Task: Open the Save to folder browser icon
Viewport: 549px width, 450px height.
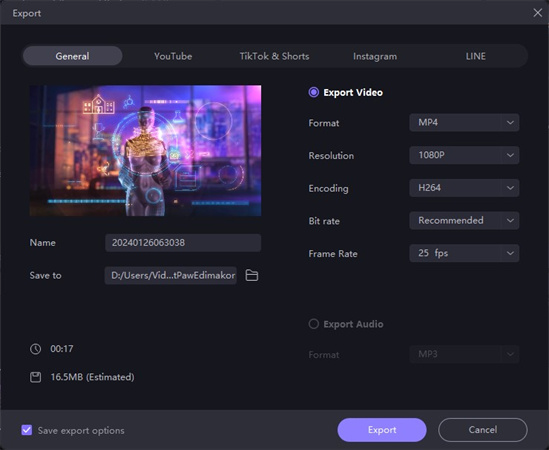Action: 251,275
